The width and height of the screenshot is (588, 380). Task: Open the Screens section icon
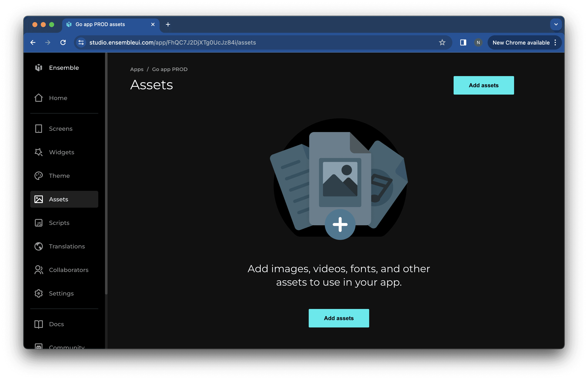click(x=39, y=129)
